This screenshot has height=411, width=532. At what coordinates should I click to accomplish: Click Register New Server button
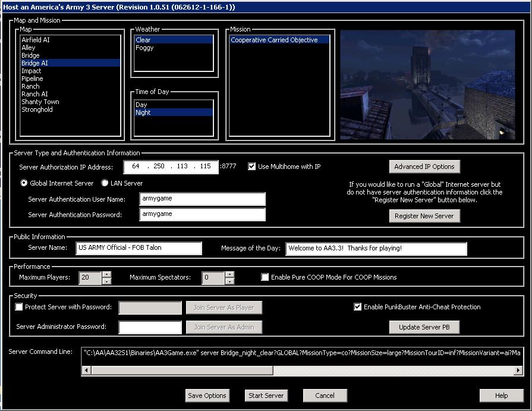click(424, 216)
